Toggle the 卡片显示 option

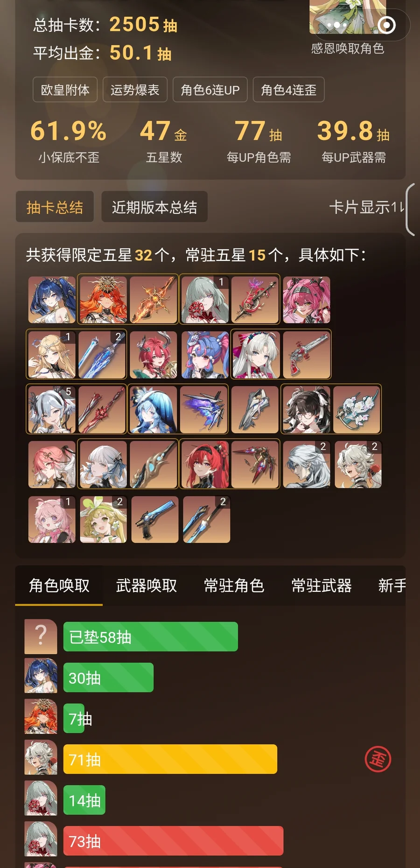tap(366, 207)
